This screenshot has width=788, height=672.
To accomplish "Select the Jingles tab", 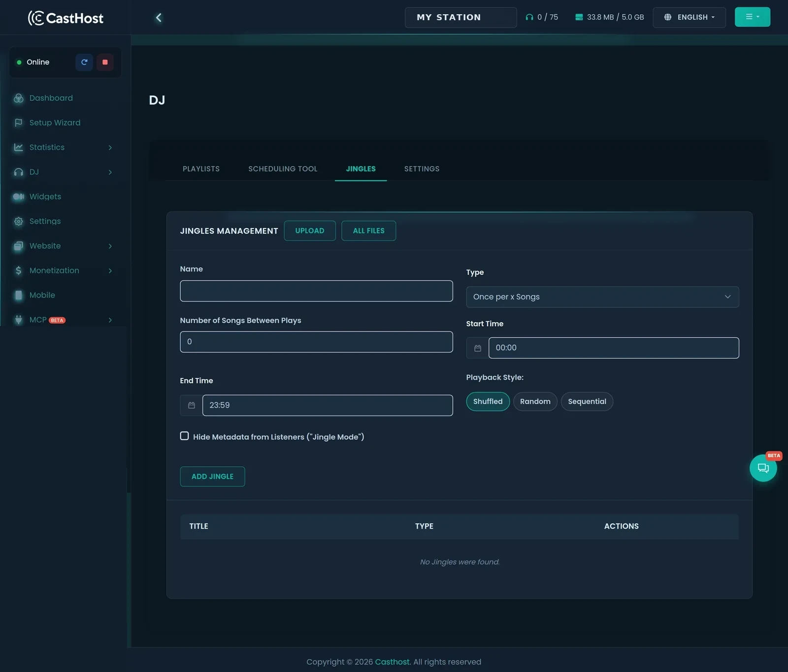I will (x=361, y=168).
